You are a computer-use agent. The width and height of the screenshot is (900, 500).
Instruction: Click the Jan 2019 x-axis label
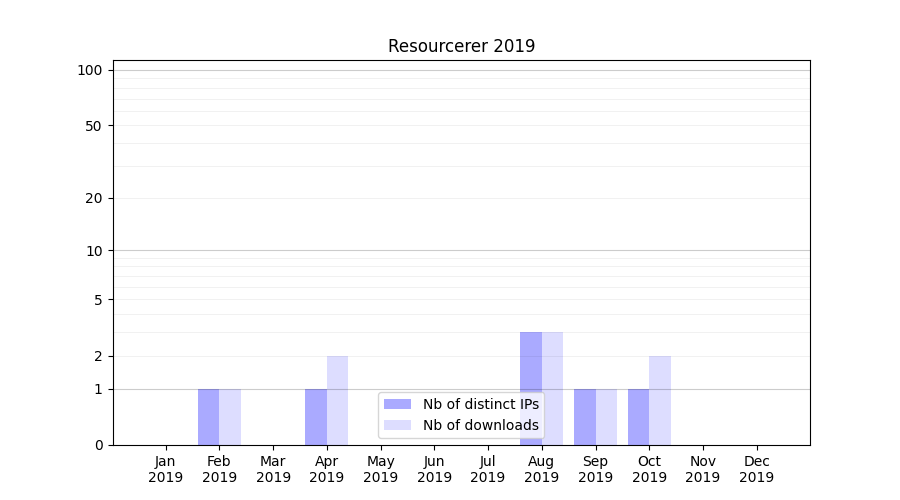(x=166, y=469)
